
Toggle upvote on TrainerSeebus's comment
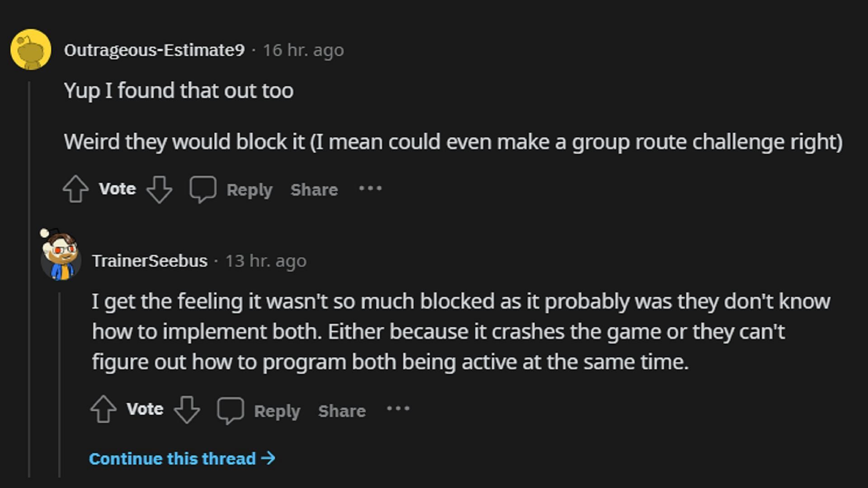pos(105,410)
